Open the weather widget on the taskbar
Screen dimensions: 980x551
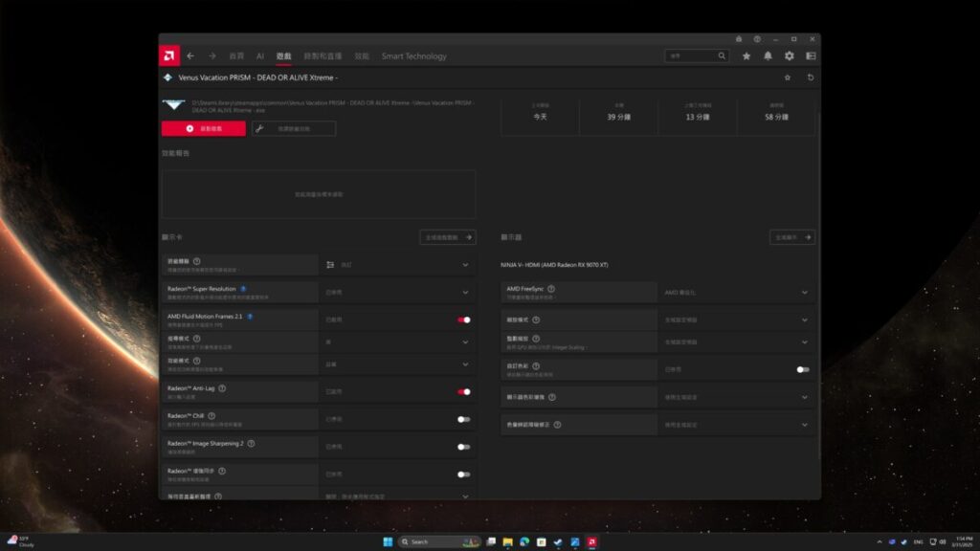[21, 541]
